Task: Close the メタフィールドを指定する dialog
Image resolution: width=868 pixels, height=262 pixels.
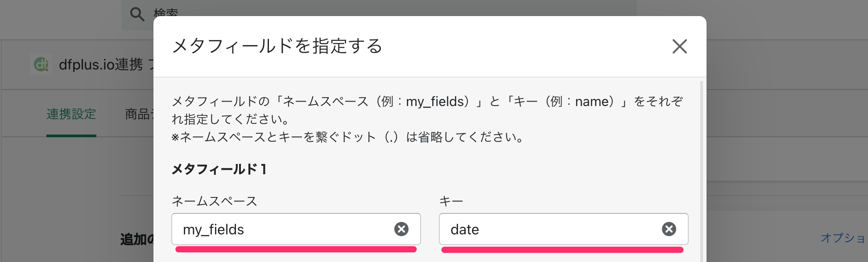Action: [680, 46]
